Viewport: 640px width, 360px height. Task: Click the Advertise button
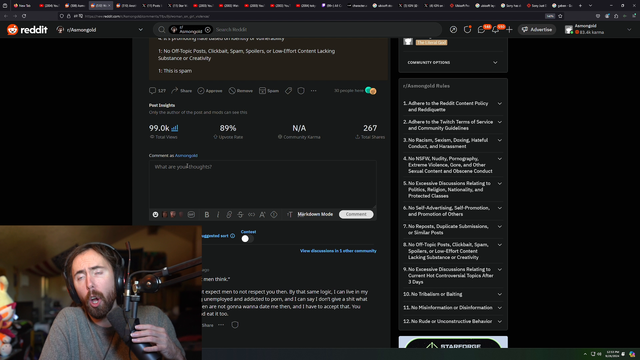coord(537,29)
